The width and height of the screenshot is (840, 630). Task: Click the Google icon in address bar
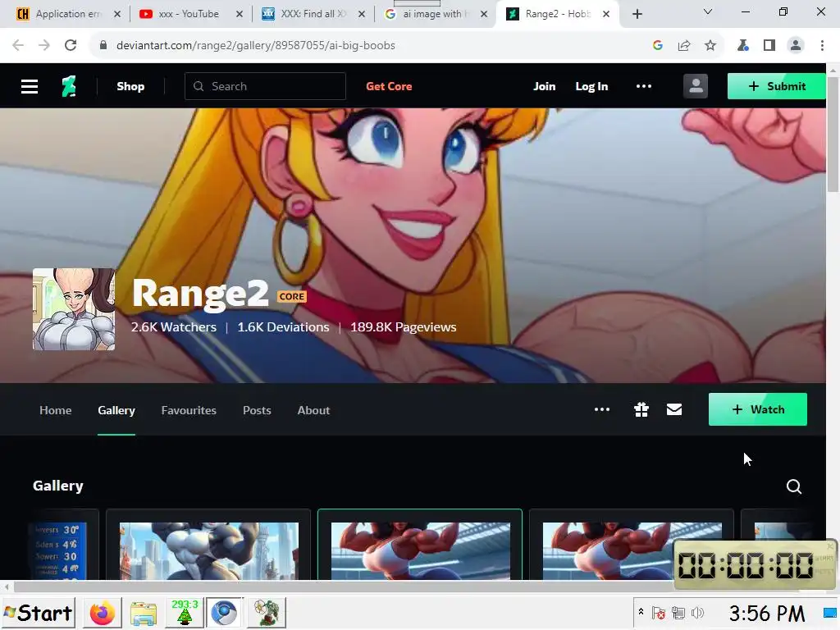click(658, 46)
